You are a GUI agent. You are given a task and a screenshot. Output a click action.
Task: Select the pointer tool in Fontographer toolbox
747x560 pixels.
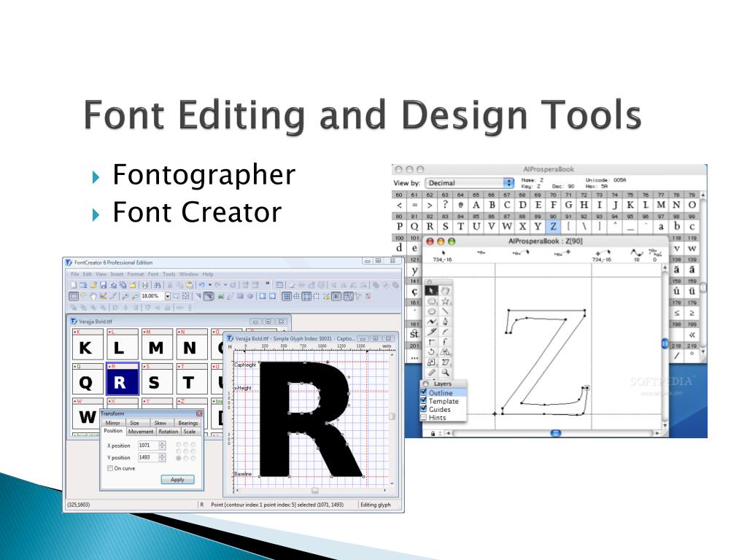tap(431, 290)
